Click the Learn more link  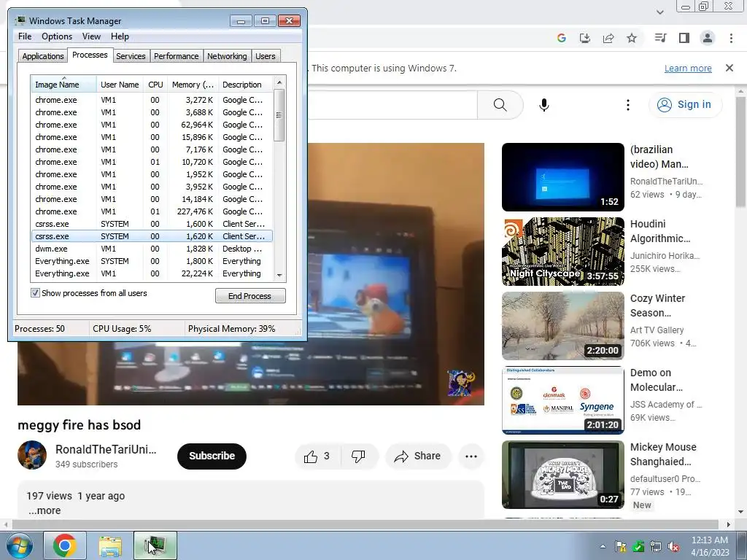point(688,68)
